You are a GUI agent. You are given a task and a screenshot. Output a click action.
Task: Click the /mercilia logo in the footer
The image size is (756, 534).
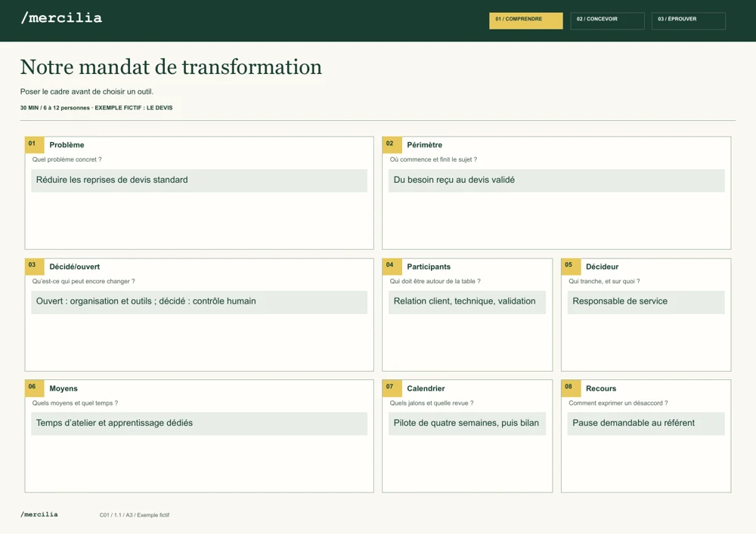39,514
